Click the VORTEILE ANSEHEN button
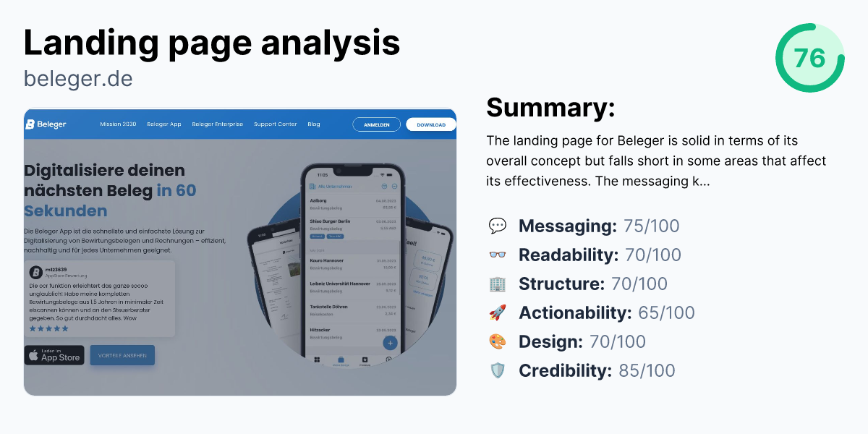868x434 pixels. (121, 355)
